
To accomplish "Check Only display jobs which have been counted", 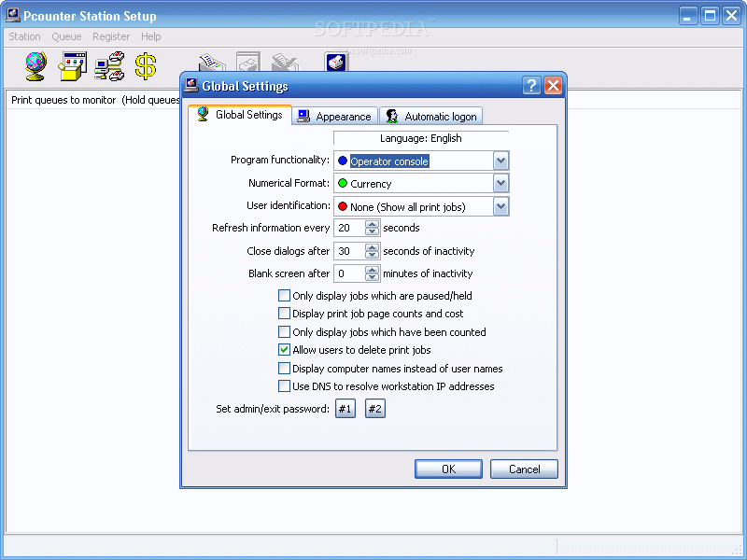I will point(284,332).
